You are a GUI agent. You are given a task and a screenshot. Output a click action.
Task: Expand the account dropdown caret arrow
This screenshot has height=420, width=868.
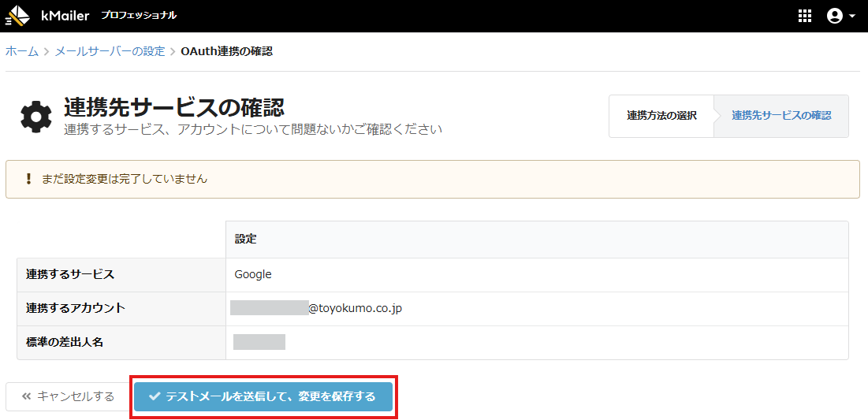[852, 17]
